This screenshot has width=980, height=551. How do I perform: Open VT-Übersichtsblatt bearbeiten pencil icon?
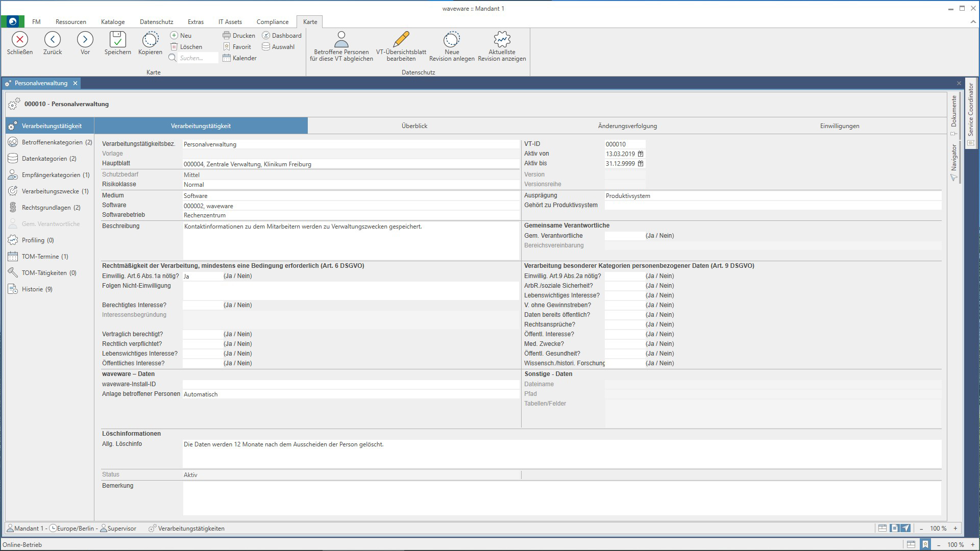pos(401,40)
